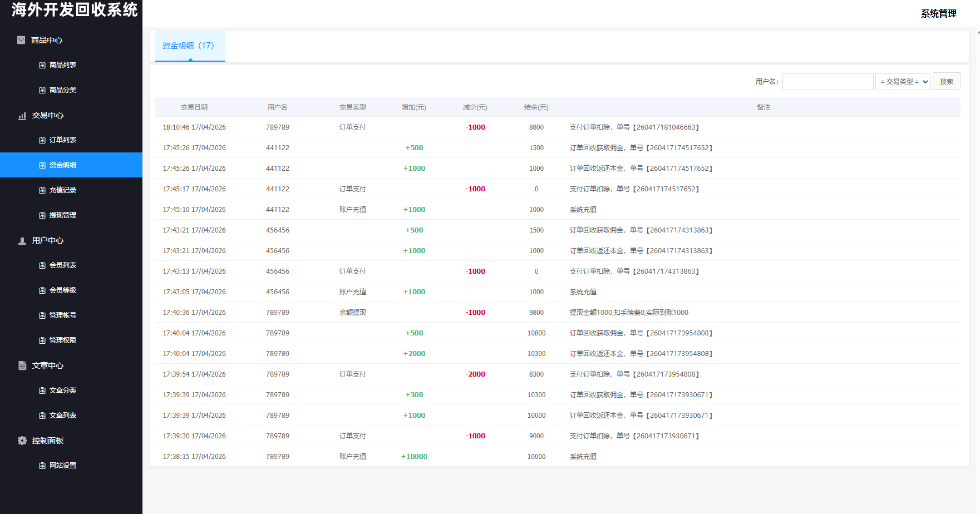The height and width of the screenshot is (514, 980).
Task: Navigate to 会员等级 in sidebar
Action: (62, 290)
